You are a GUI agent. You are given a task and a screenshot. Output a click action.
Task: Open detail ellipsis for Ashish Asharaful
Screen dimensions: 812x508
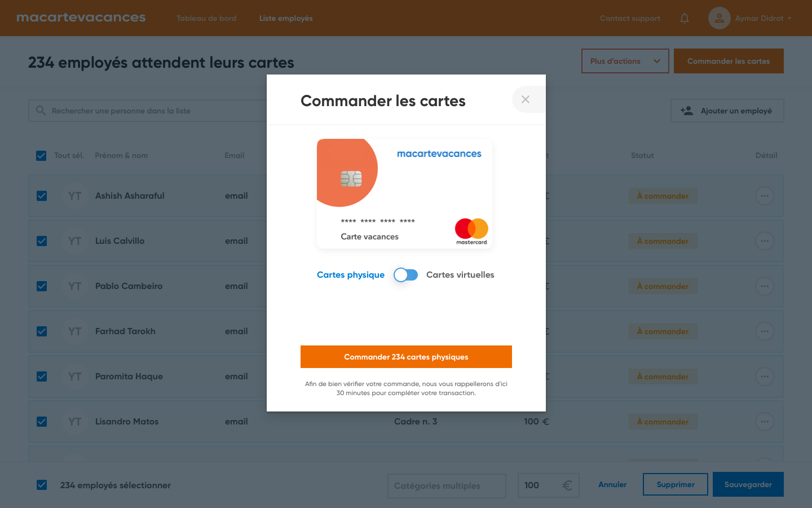[765, 196]
